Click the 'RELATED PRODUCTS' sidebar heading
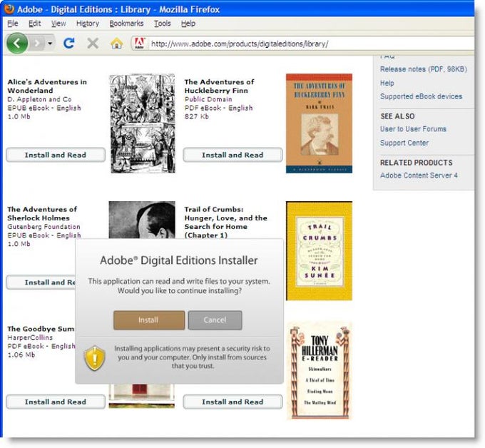The image size is (485, 448). 416,163
